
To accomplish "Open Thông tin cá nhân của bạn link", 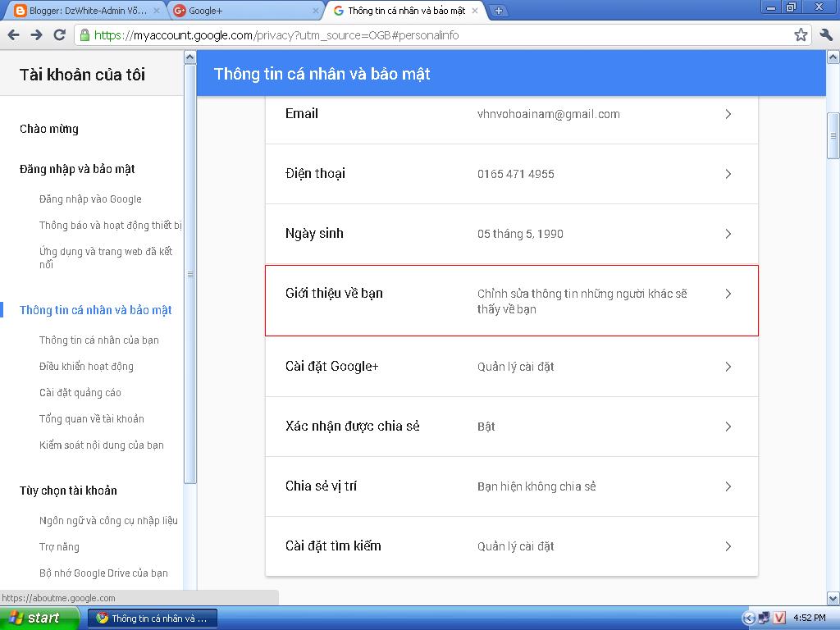I will 98,340.
